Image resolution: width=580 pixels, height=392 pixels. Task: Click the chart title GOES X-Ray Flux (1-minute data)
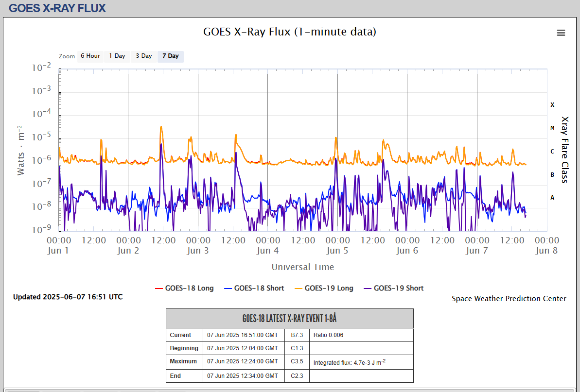coord(290,32)
